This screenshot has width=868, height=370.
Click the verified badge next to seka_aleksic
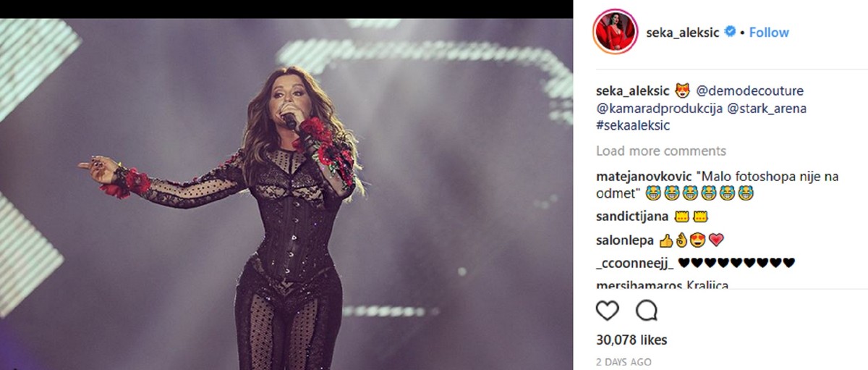point(731,33)
